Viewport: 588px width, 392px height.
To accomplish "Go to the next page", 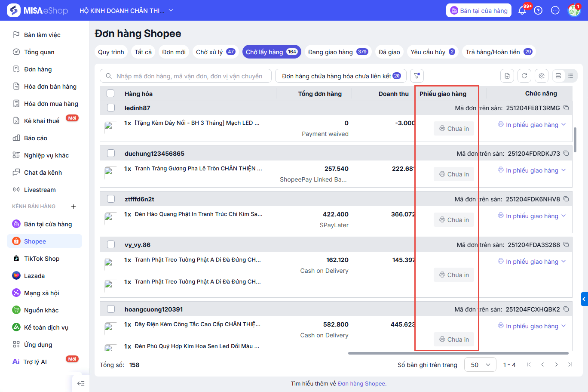I will 556,364.
